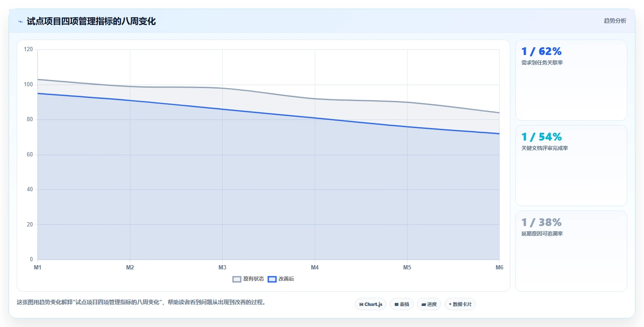Click the 1 / 38% value
644x327 pixels.
541,223
